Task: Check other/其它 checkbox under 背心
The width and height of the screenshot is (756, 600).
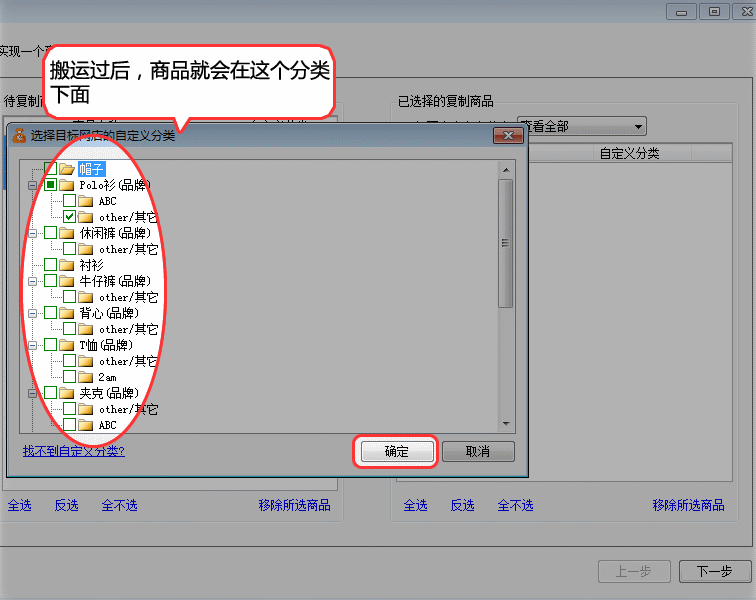Action: pyautogui.click(x=69, y=329)
